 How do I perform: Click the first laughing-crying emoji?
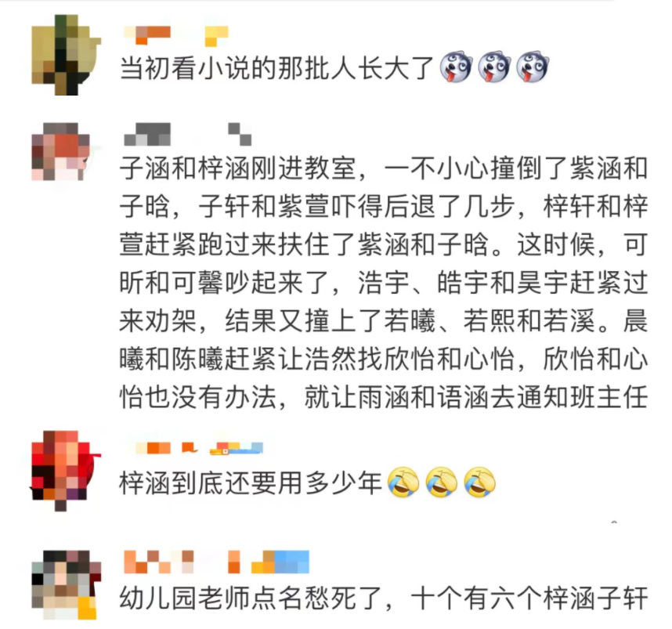tap(403, 483)
